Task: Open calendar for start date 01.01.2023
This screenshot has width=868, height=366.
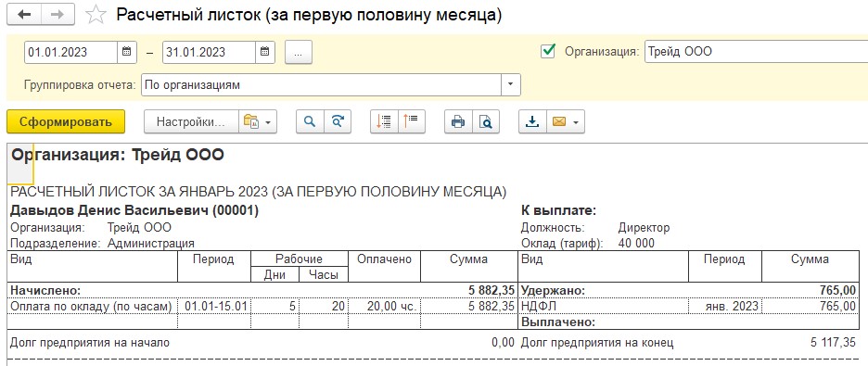Action: click(126, 52)
